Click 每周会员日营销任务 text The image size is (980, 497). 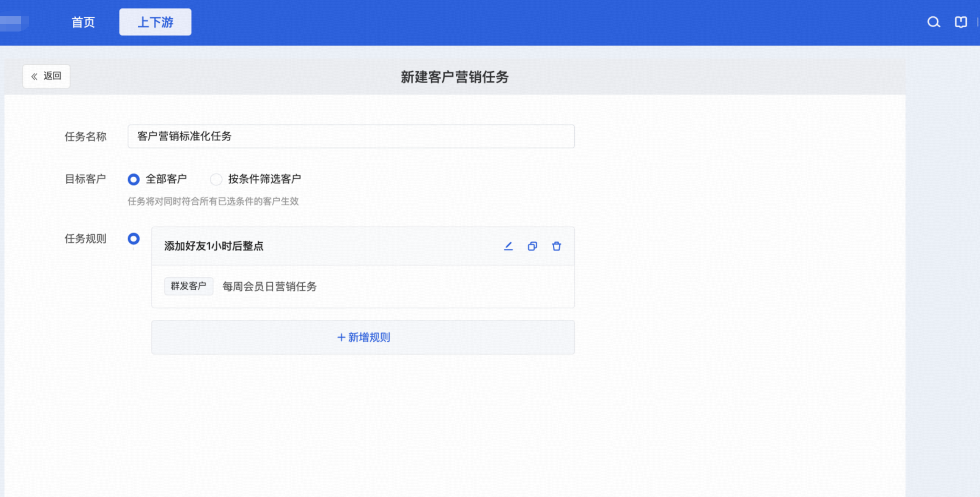point(269,286)
